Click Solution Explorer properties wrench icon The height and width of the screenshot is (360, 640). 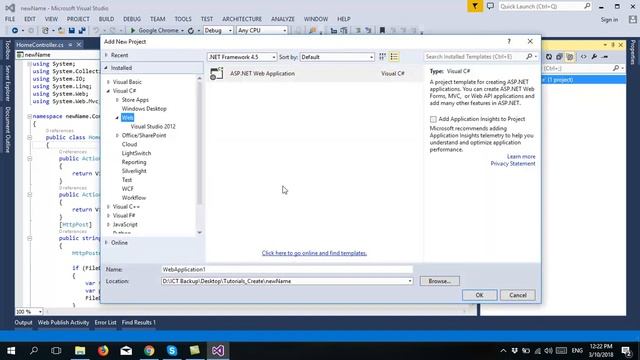[x=594, y=57]
